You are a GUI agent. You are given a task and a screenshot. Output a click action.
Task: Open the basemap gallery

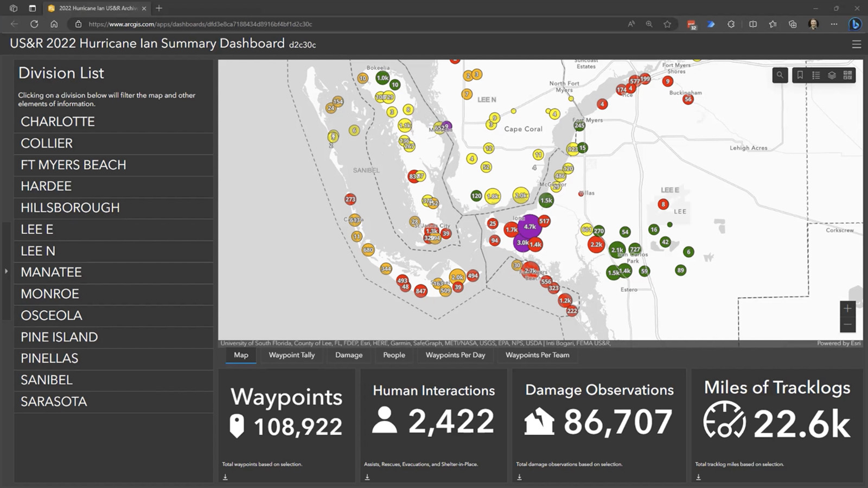pyautogui.click(x=847, y=75)
